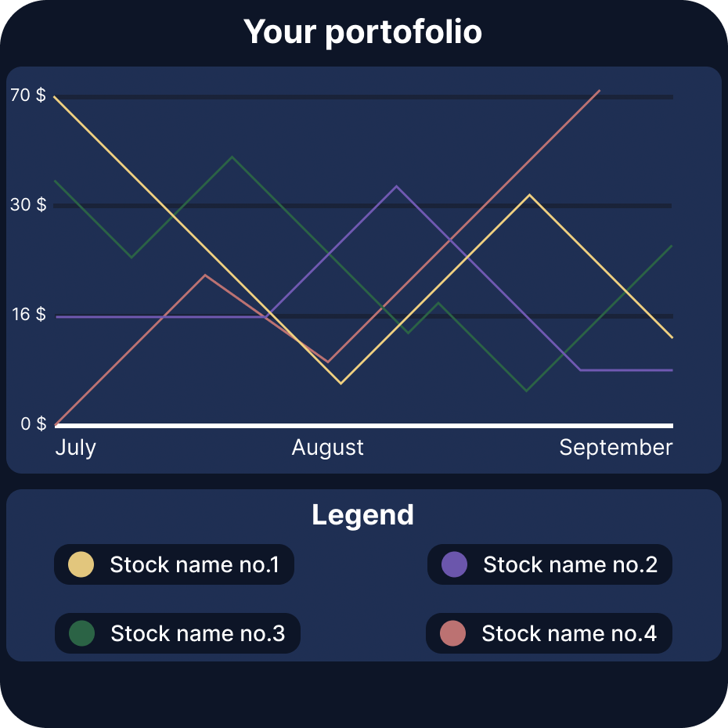Click the 70 $ axis label
Image resolution: width=728 pixels, height=728 pixels.
(x=28, y=96)
